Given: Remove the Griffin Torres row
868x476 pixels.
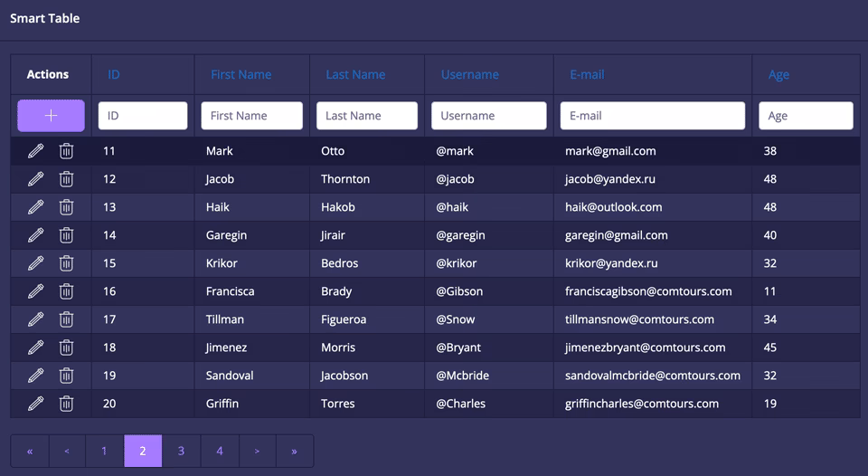Looking at the screenshot, I should pos(66,404).
